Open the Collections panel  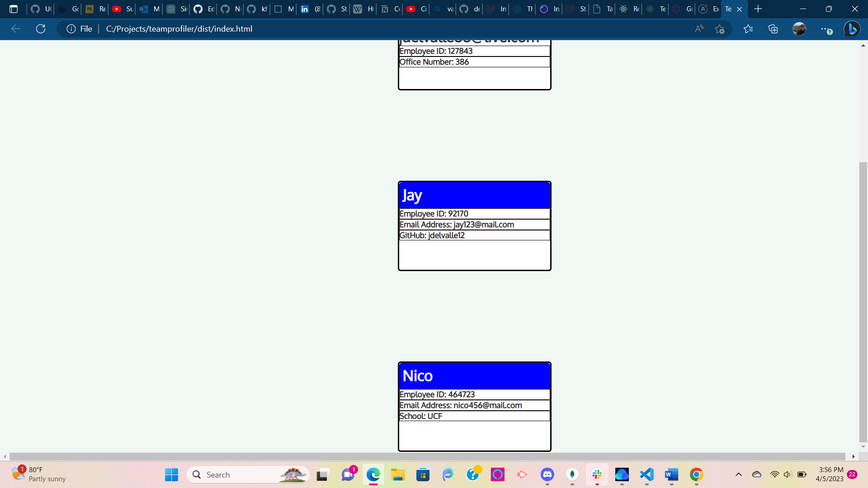pos(773,28)
